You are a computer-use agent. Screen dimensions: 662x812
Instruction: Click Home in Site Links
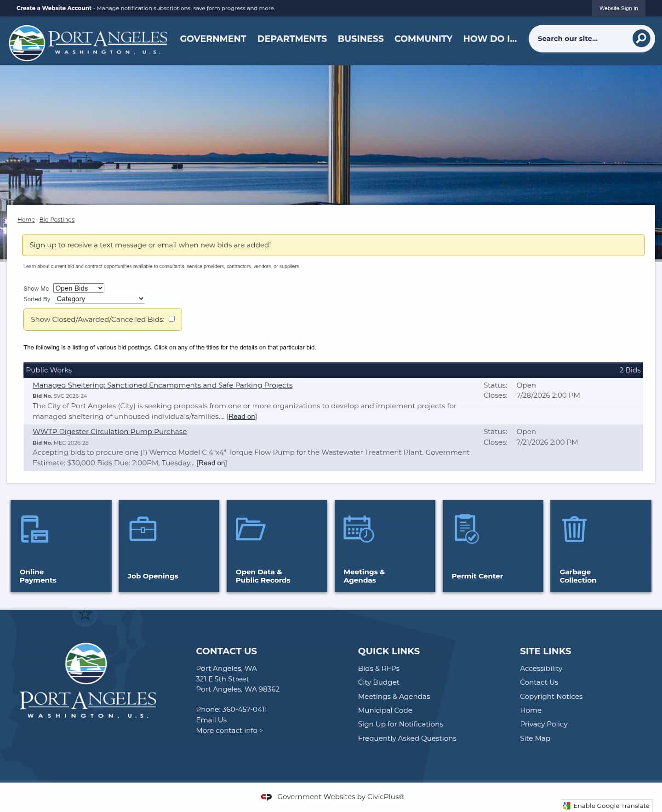531,710
